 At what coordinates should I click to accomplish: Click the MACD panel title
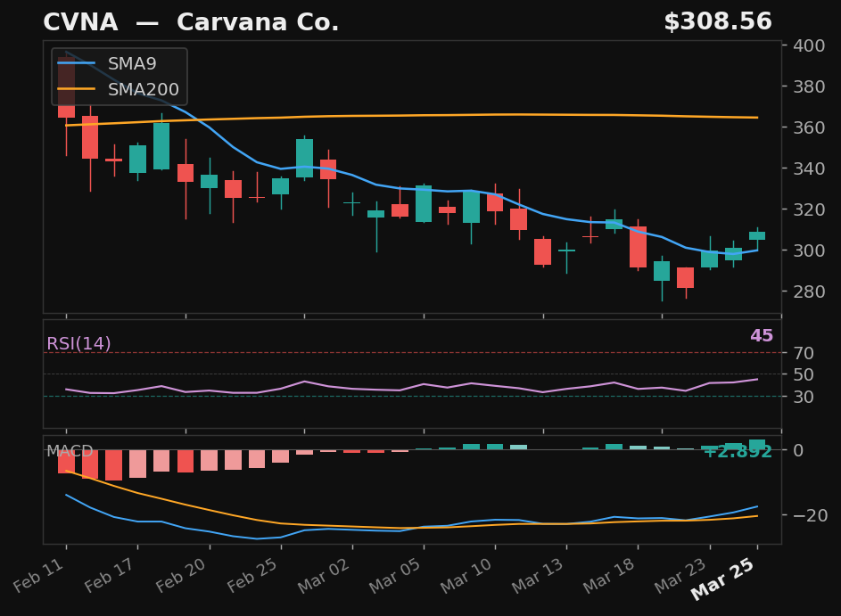[70, 451]
